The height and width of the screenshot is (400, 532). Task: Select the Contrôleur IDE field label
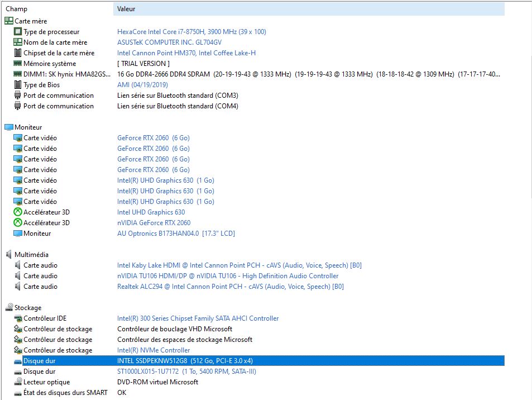pos(45,318)
